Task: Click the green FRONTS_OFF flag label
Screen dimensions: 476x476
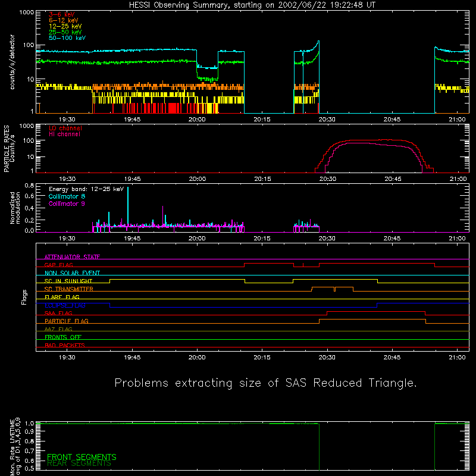Action: (63, 337)
